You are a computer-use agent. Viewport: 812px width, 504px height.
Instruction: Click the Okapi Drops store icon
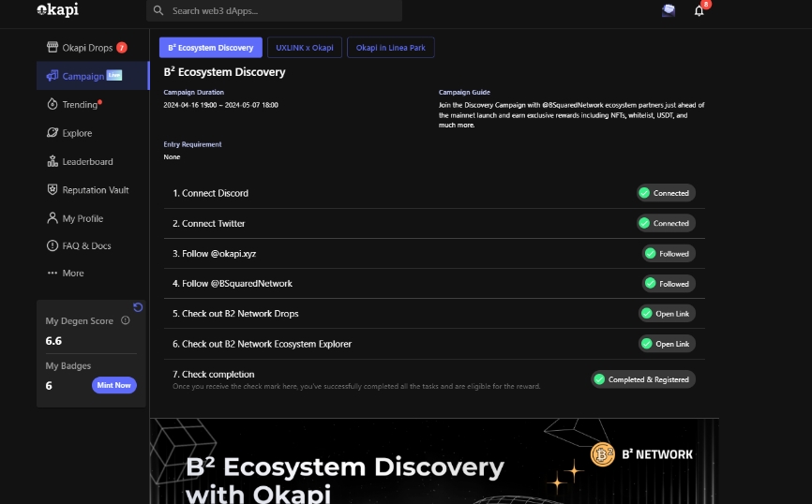53,48
